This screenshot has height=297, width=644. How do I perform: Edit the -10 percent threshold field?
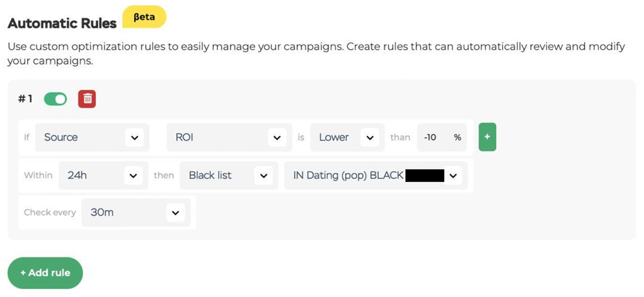click(x=442, y=138)
